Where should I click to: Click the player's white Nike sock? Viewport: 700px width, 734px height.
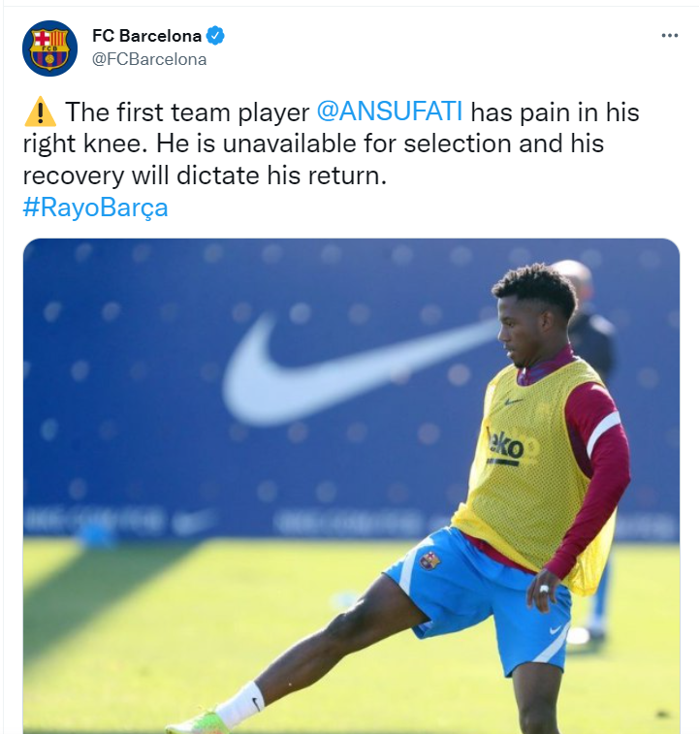(x=239, y=703)
